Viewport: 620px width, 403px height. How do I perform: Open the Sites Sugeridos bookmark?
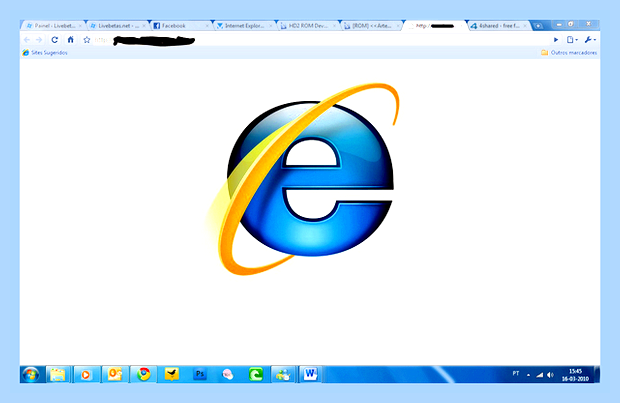click(45, 53)
